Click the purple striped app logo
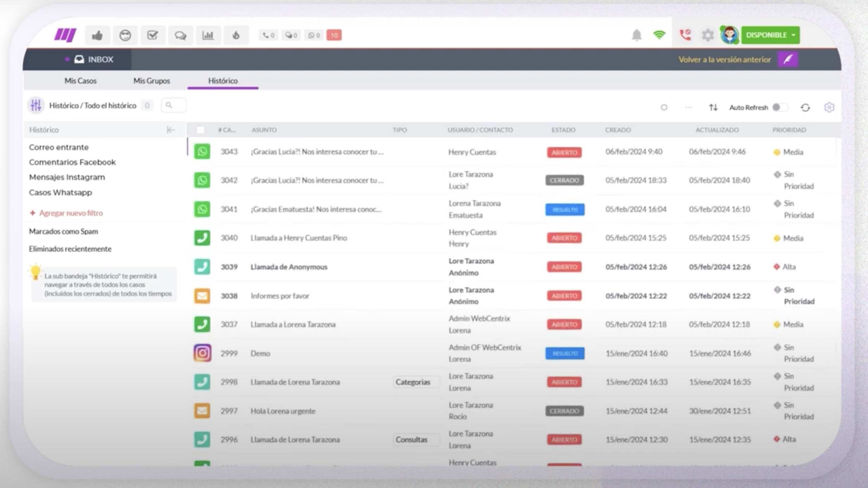 [x=65, y=35]
